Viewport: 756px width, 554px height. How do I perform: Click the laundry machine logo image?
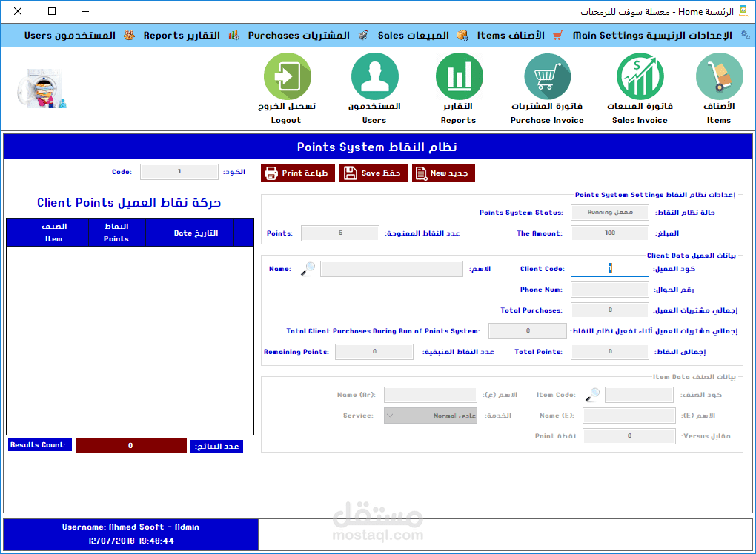[x=42, y=89]
